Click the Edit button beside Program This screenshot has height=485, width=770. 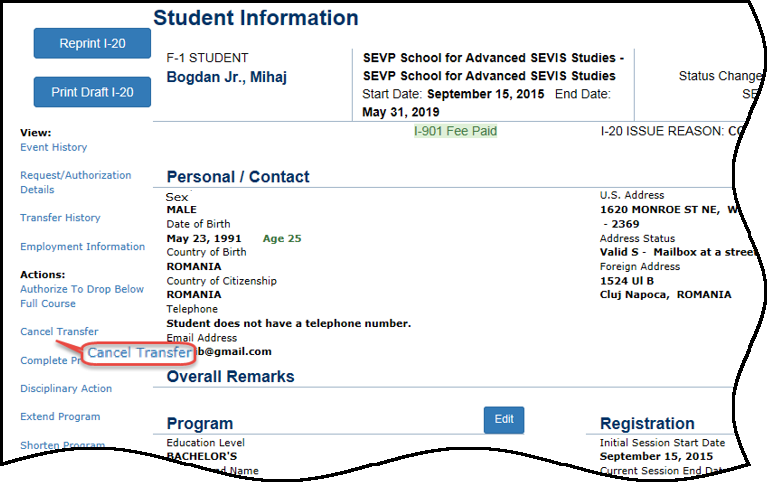coord(504,420)
